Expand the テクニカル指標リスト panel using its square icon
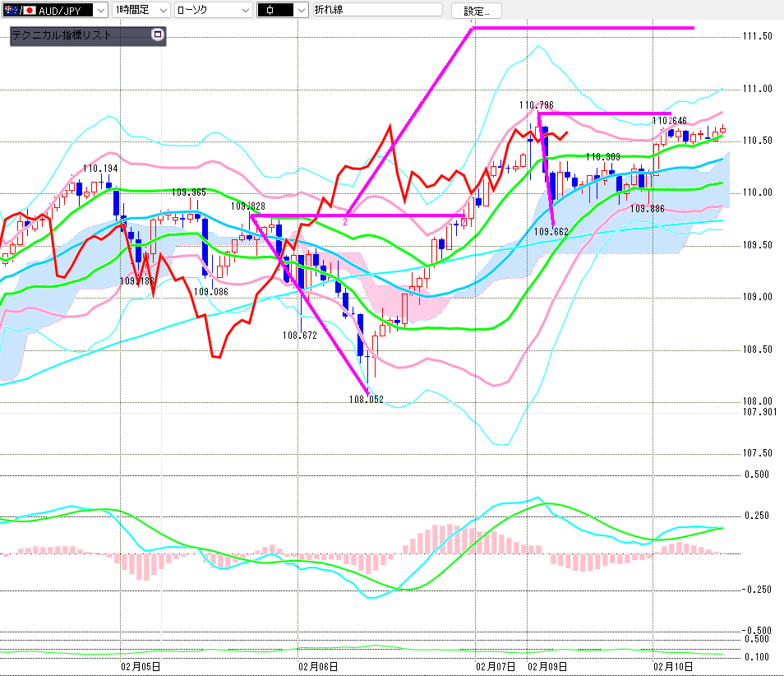This screenshot has width=784, height=676. (158, 35)
